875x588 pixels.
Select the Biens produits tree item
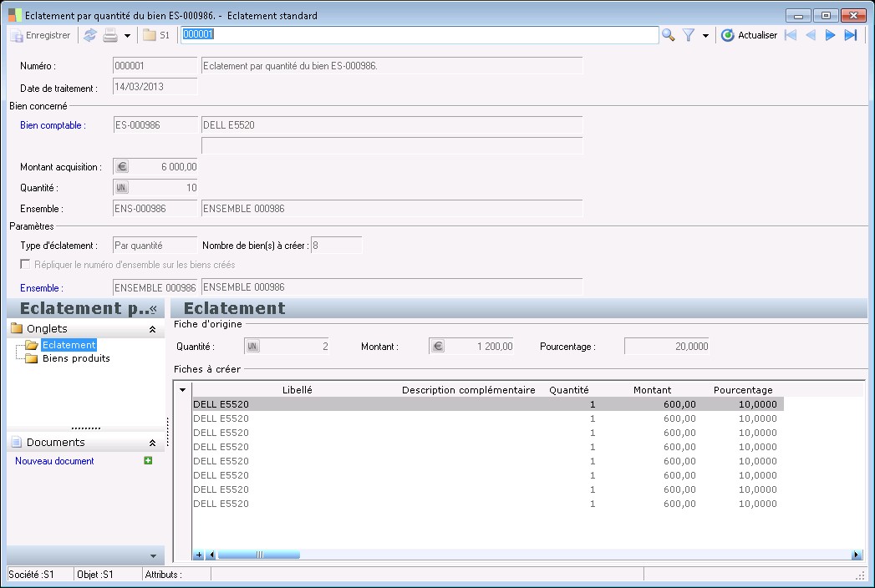[x=76, y=358]
